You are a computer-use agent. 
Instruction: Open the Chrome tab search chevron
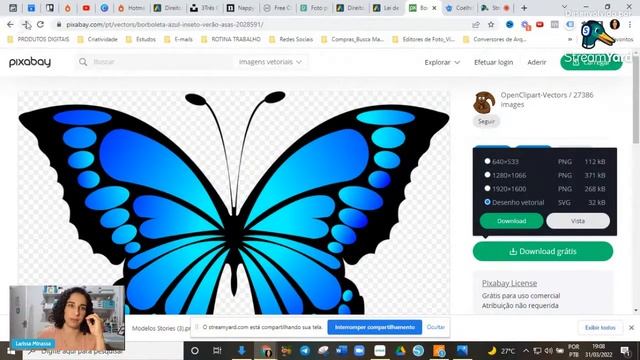pyautogui.click(x=564, y=7)
